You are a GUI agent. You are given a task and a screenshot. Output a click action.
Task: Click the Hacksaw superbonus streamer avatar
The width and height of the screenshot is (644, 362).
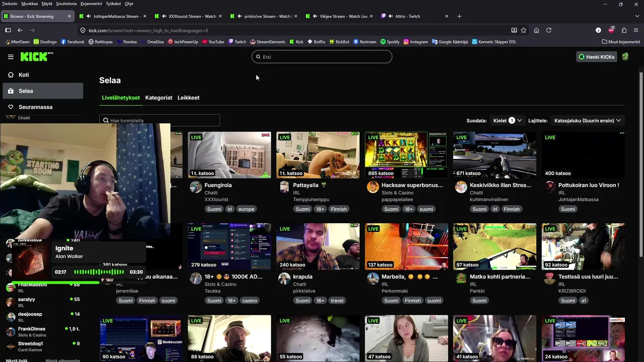[373, 188]
